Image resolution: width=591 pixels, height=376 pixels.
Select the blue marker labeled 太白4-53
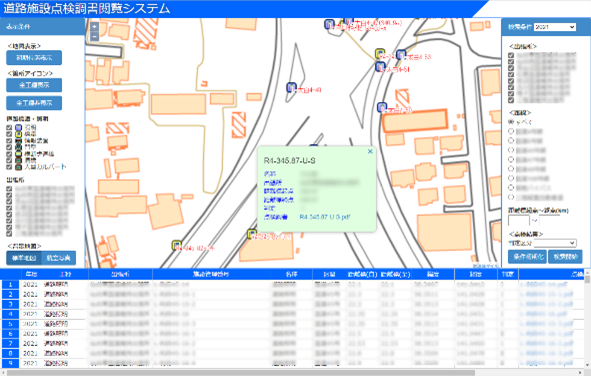pos(401,55)
